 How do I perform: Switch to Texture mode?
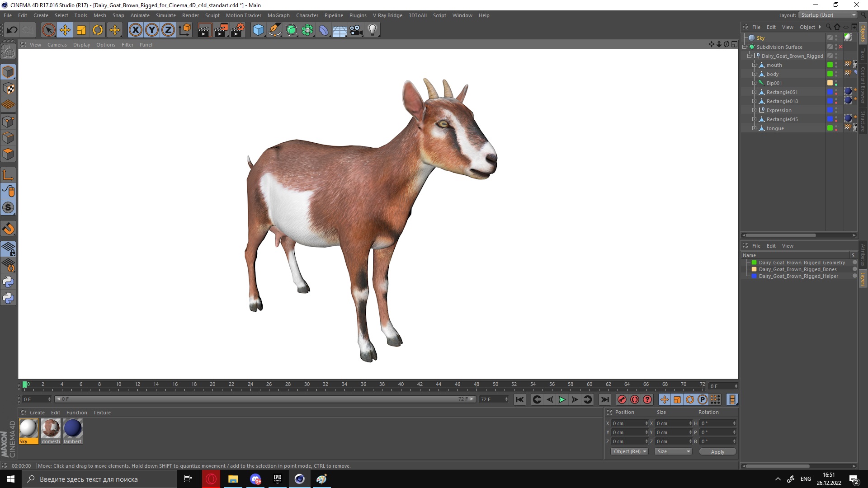pos(8,89)
